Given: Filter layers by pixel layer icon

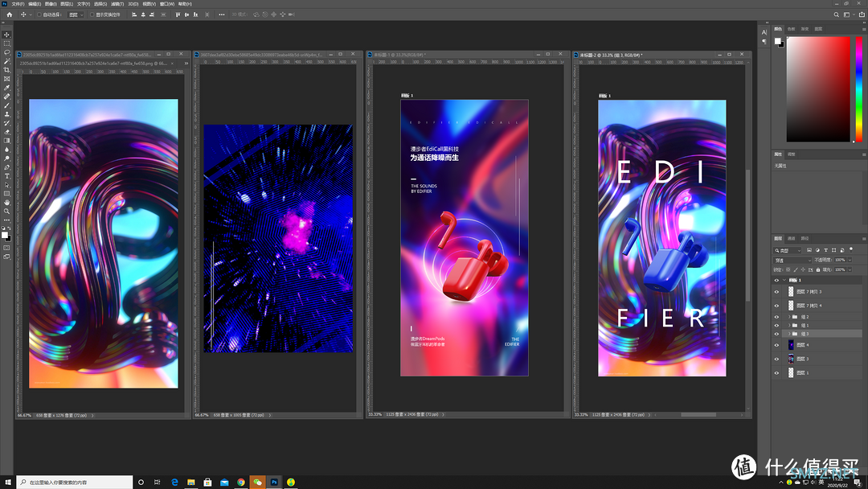Looking at the screenshot, I should (809, 250).
